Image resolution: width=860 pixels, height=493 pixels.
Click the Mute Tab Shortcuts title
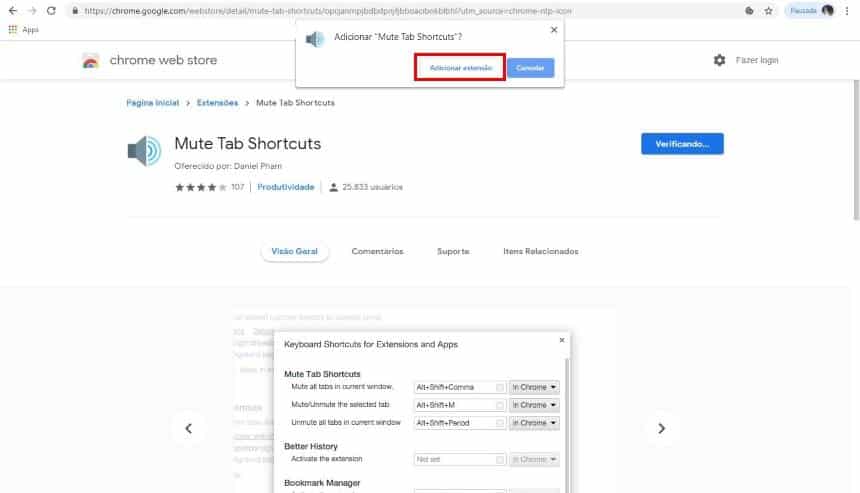pos(247,143)
